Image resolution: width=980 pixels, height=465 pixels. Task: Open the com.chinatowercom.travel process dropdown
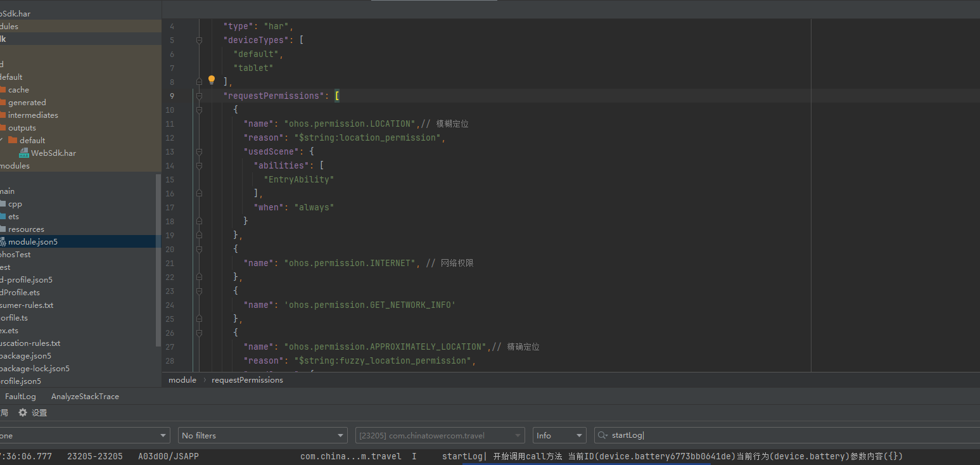pyautogui.click(x=440, y=435)
